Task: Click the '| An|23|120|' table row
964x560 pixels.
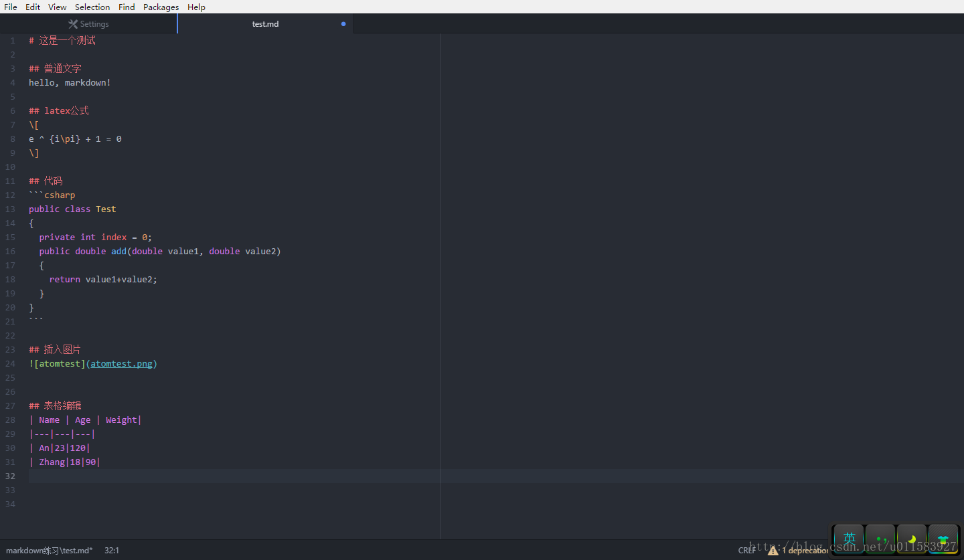Action: [60, 448]
